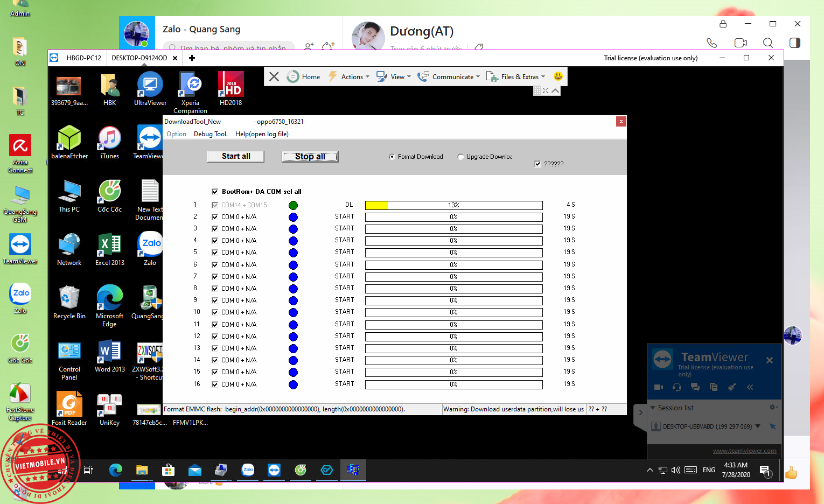
Task: Select Format Download radio button
Action: 392,157
